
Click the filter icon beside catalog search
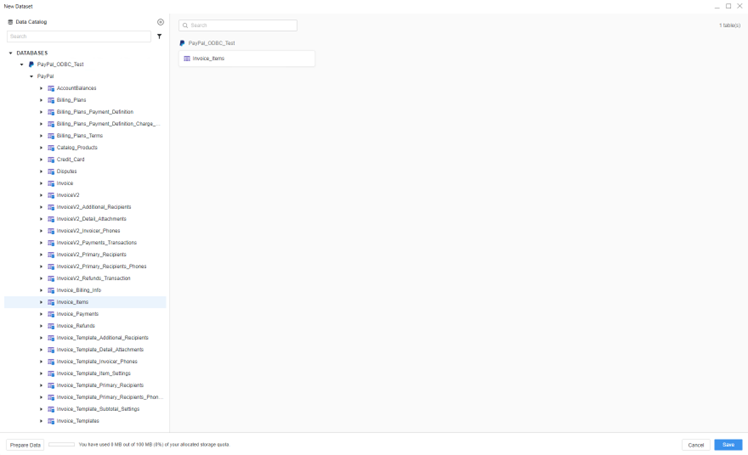pos(160,36)
